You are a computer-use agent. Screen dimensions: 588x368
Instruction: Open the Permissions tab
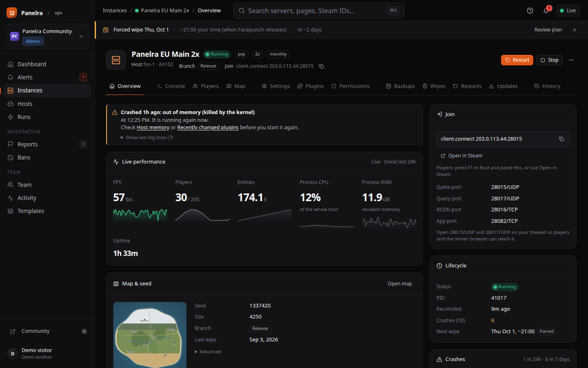[350, 86]
